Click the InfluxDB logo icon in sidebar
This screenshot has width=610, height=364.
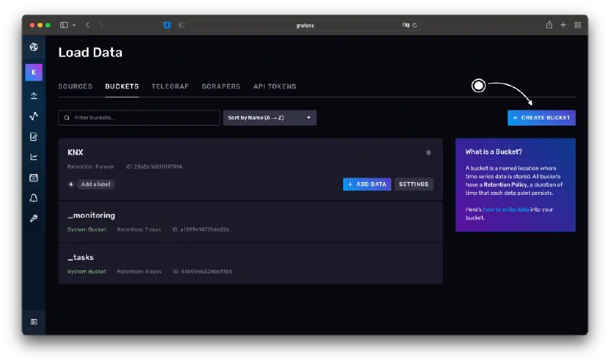pos(34,47)
